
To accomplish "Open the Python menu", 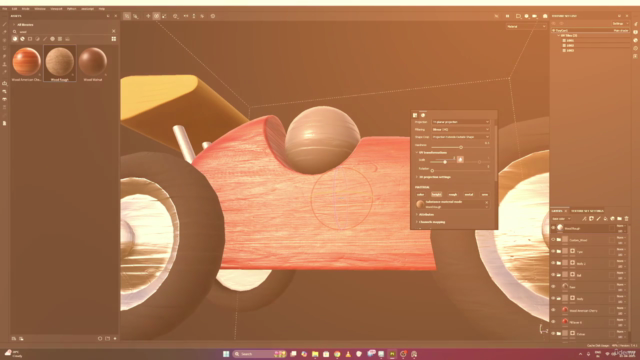I will 71,9.
